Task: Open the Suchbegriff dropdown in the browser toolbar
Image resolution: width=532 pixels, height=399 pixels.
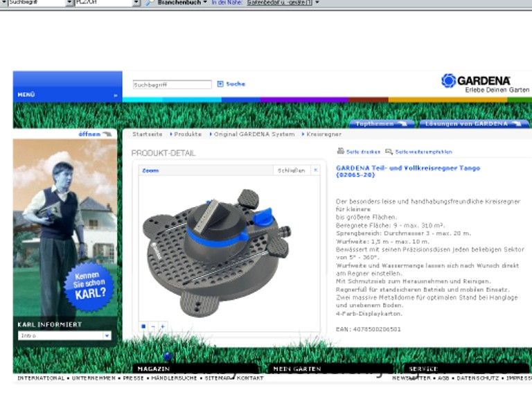Action: pos(69,3)
